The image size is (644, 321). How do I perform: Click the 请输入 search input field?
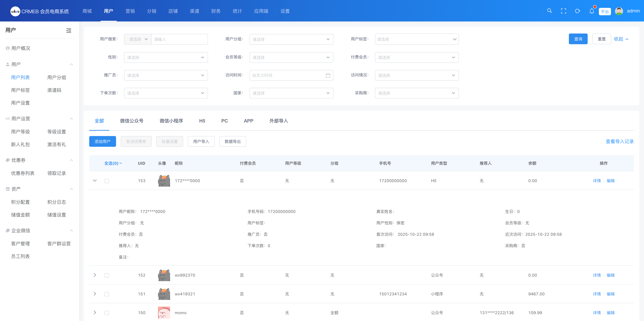[179, 39]
